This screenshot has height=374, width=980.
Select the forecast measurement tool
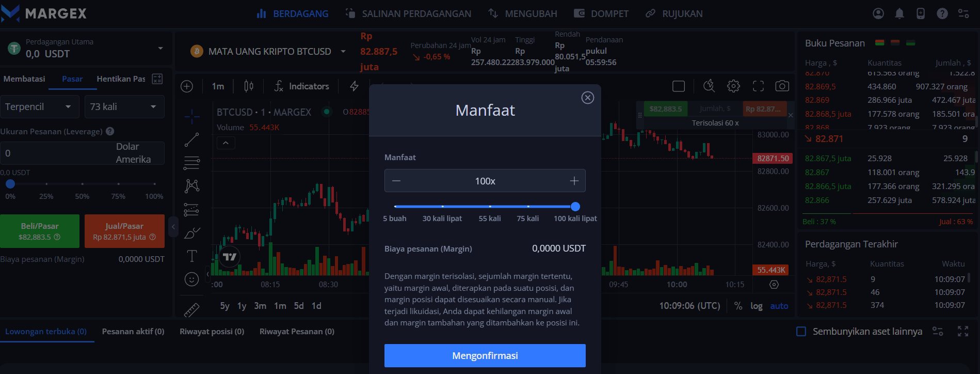[x=192, y=209]
